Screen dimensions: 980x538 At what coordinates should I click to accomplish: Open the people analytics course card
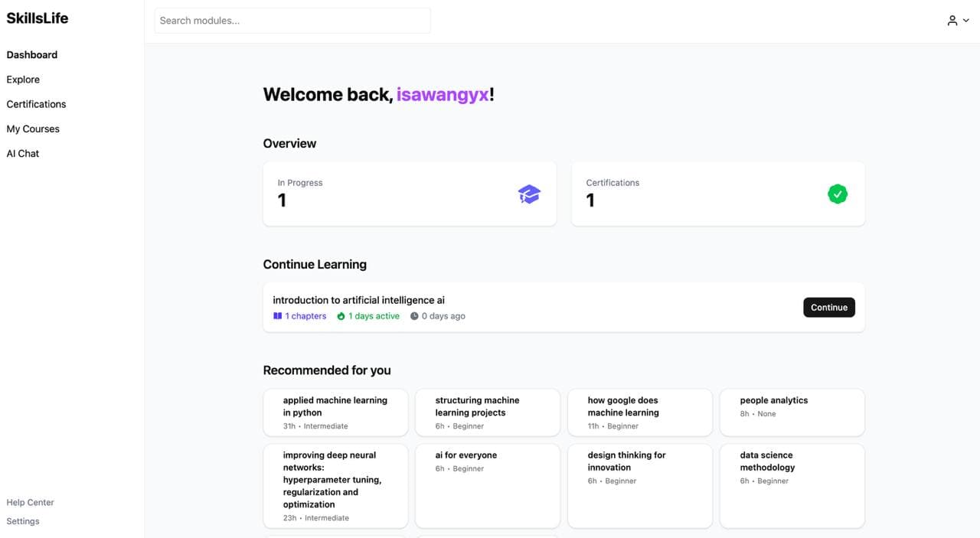coord(792,412)
